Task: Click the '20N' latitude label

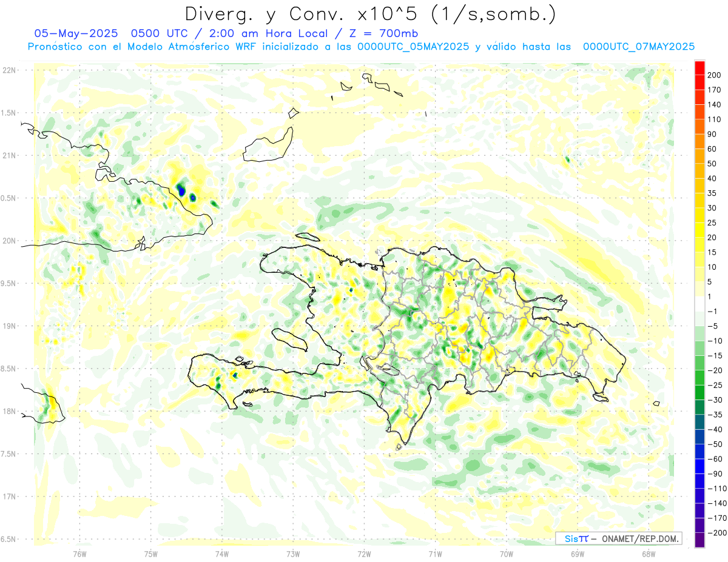Action: click(x=9, y=241)
